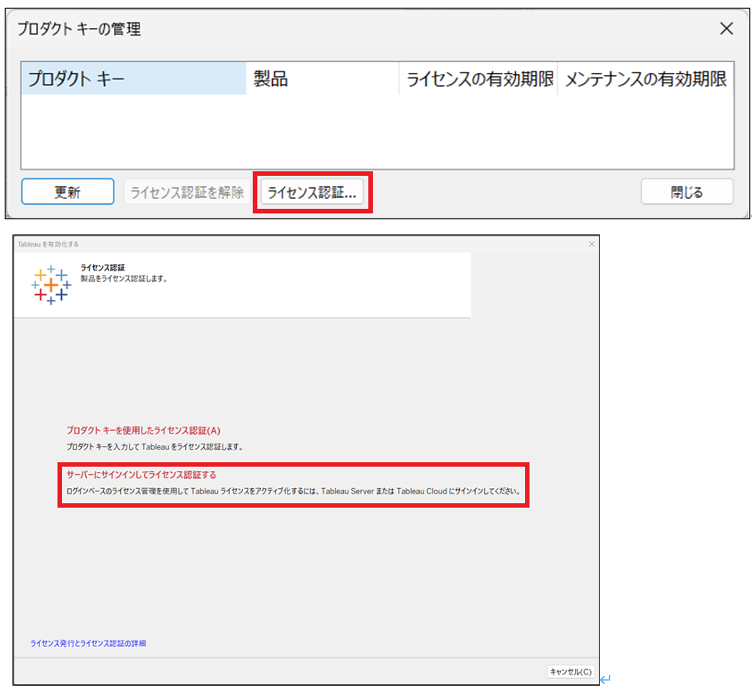Click the キャンセル(C) button

(570, 671)
